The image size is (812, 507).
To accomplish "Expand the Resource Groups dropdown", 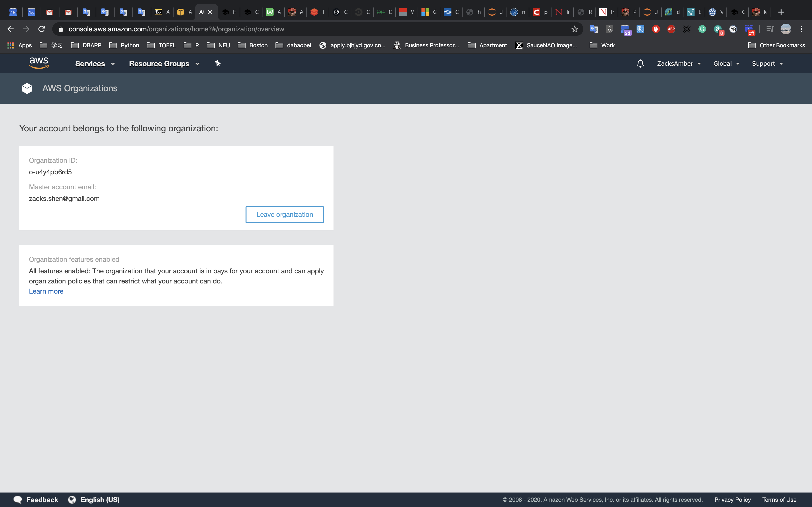I will pyautogui.click(x=164, y=64).
